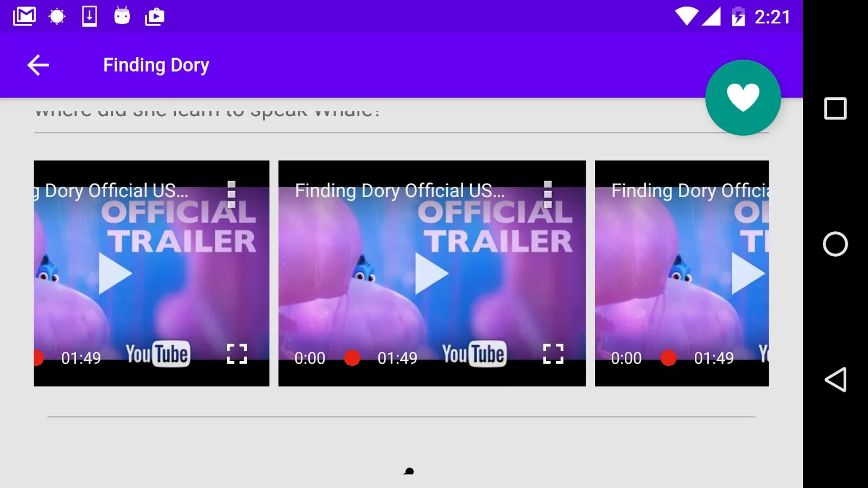Viewport: 868px width, 488px height.
Task: Tap the 2:21 clock in status bar
Action: (x=772, y=17)
